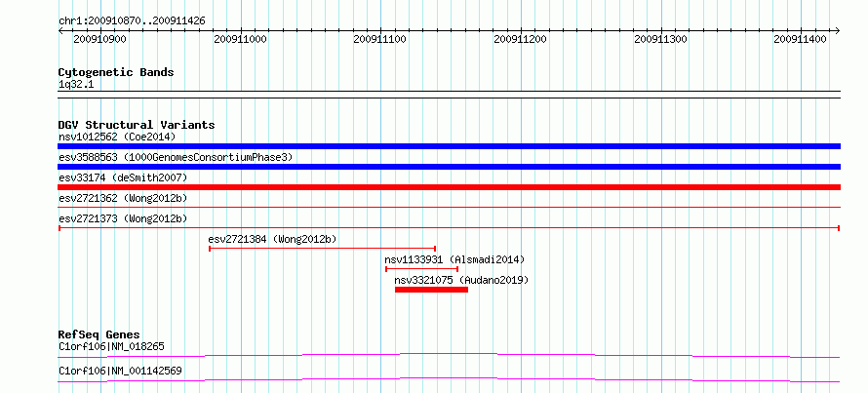Click ruler position 200911300

660,39
